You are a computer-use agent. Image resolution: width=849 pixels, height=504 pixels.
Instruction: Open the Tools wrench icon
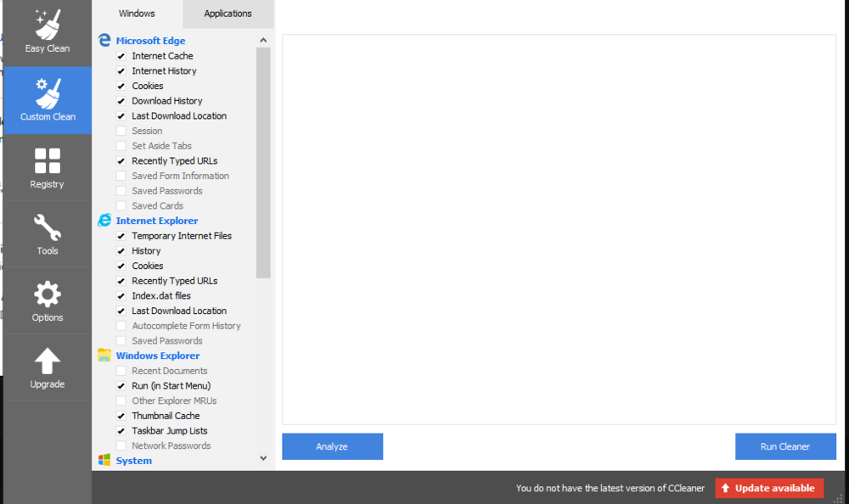[47, 227]
